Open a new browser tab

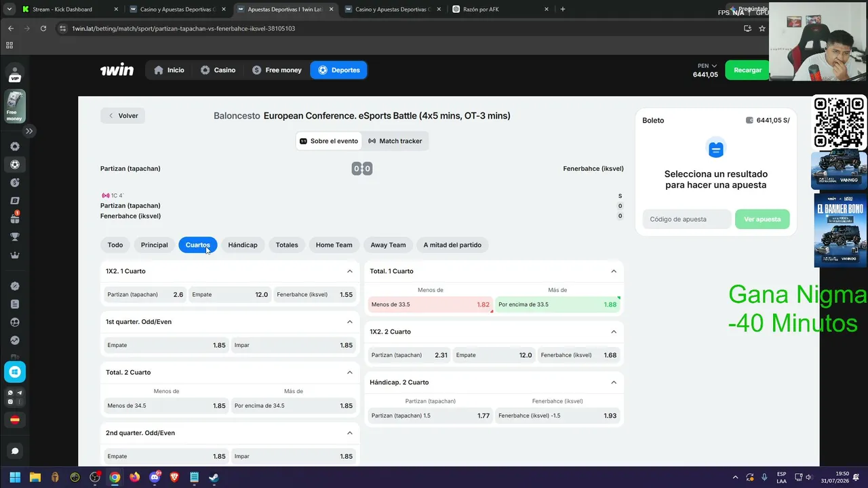(563, 9)
